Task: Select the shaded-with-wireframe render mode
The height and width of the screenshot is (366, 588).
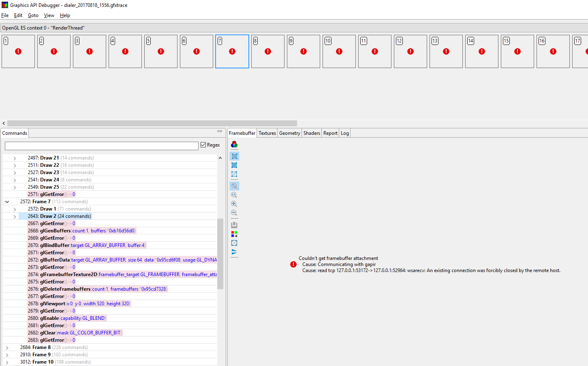Action: pyautogui.click(x=234, y=165)
